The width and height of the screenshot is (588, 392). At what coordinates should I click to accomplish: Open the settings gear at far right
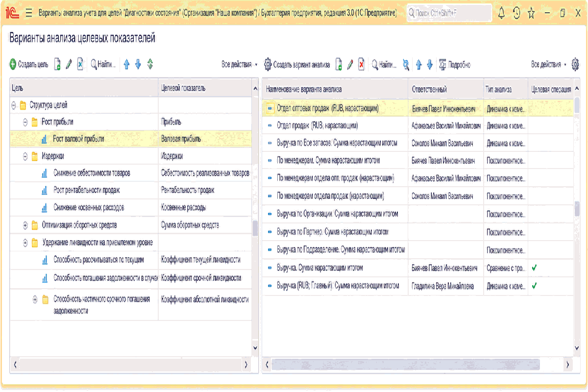click(x=575, y=64)
